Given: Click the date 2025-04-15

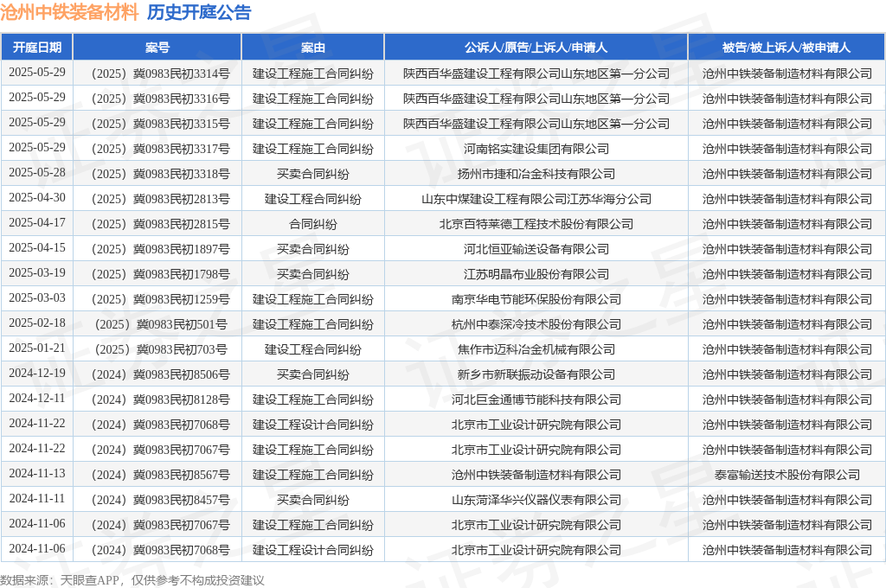Looking at the screenshot, I should [x=37, y=247].
